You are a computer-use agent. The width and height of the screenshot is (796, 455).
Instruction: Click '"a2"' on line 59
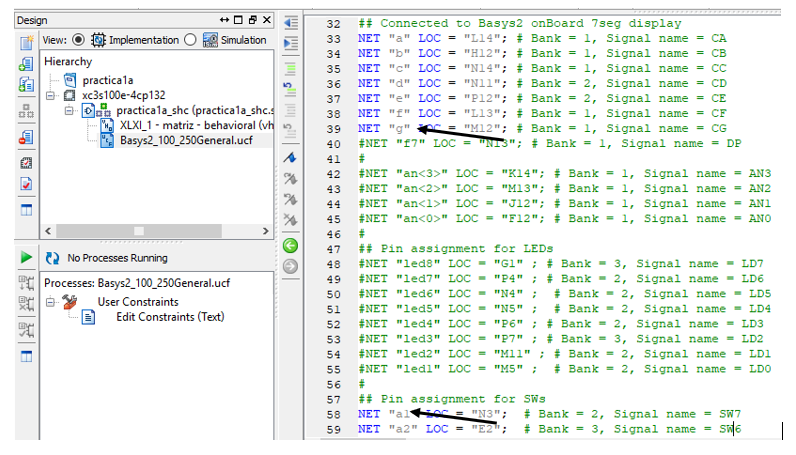[x=403, y=429]
